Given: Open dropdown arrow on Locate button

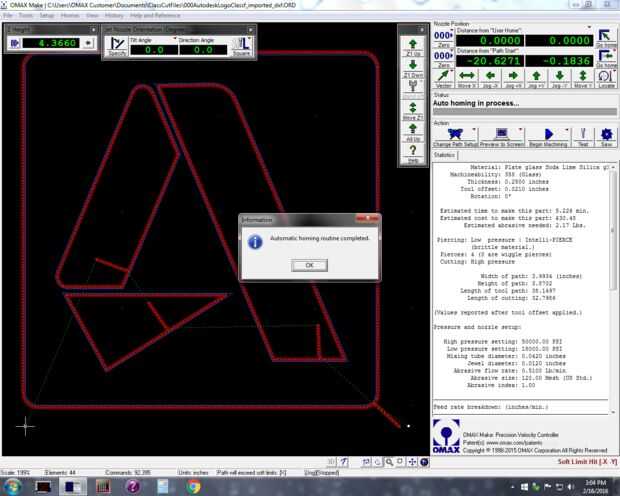Looking at the screenshot, I should click(614, 72).
